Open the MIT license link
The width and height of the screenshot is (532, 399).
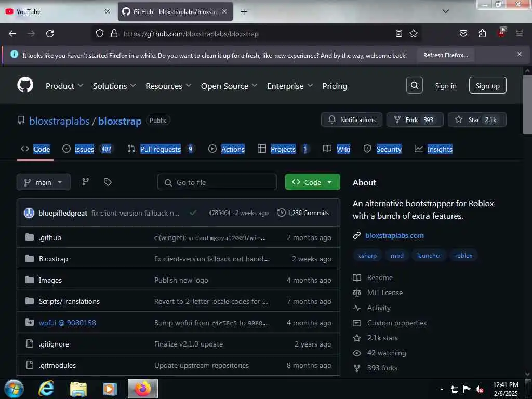pos(385,292)
